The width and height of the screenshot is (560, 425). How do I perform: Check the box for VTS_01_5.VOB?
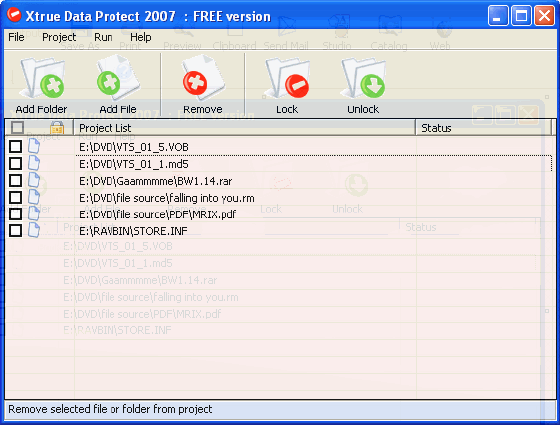(15, 146)
